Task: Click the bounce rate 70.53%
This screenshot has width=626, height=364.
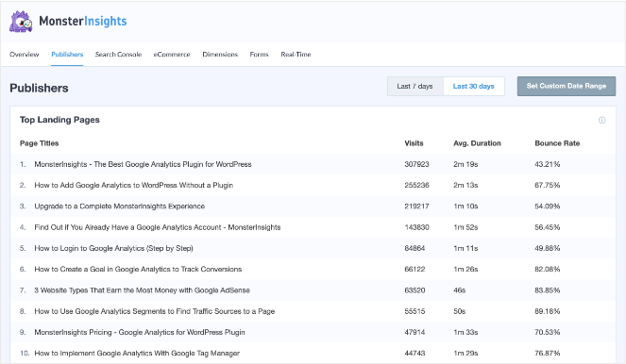Action: 548,333
